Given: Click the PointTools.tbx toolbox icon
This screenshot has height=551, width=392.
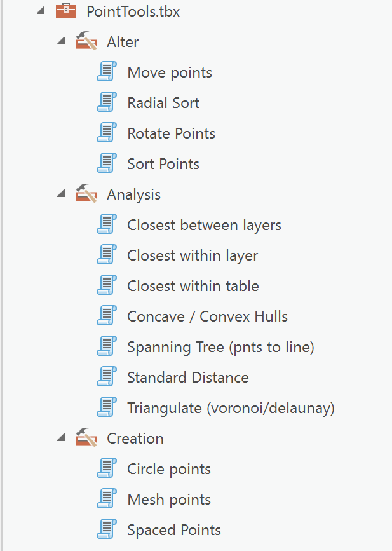Looking at the screenshot, I should (x=66, y=11).
